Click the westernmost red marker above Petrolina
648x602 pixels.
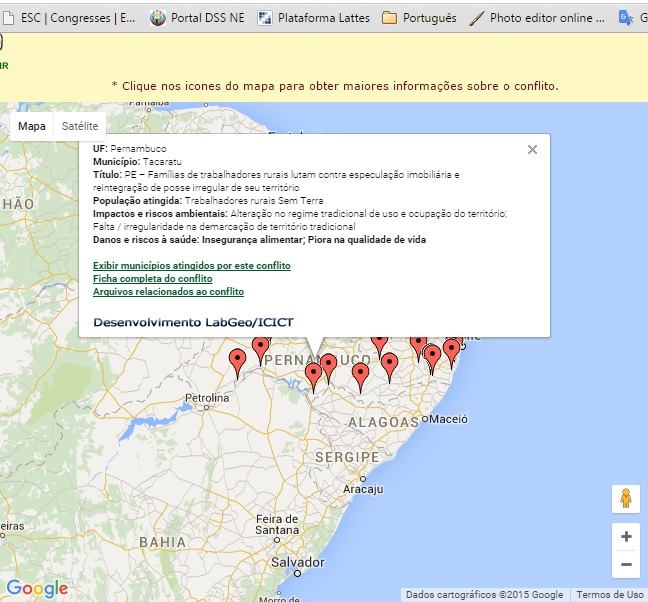pyautogui.click(x=237, y=359)
